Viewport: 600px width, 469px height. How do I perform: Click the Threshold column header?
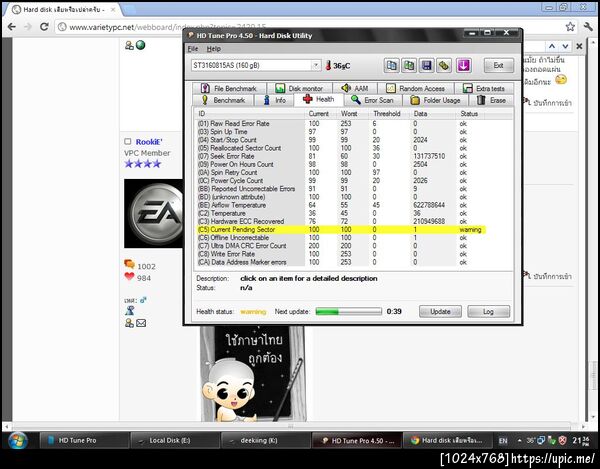[x=386, y=114]
